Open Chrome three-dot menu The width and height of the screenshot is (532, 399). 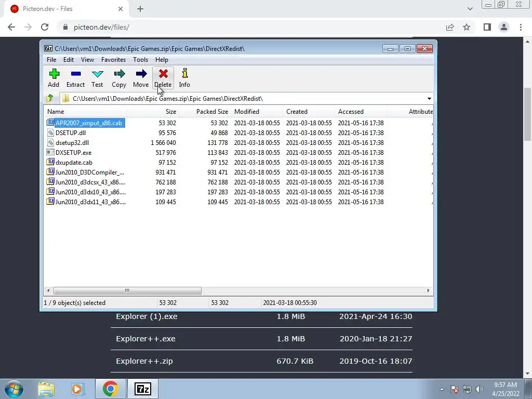click(521, 27)
